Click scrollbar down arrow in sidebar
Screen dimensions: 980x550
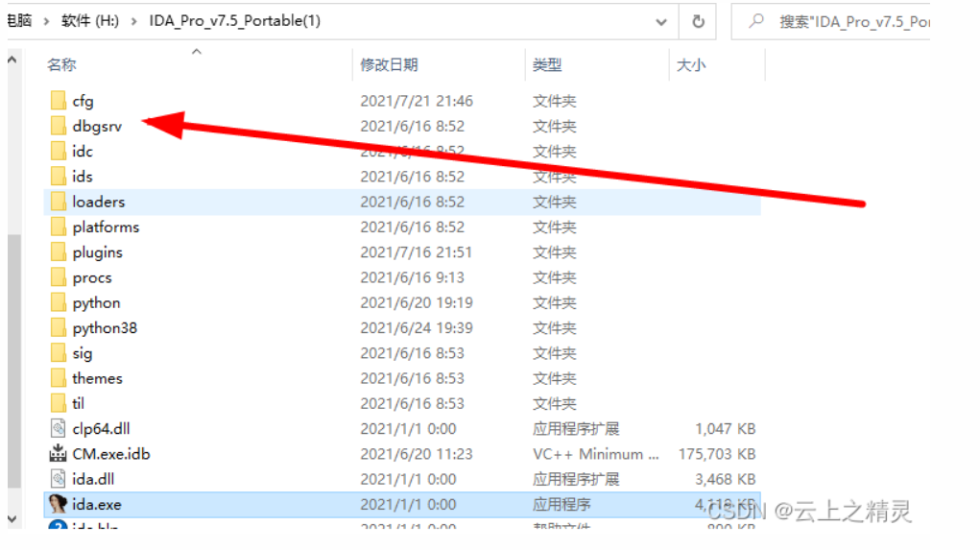pos(12,518)
